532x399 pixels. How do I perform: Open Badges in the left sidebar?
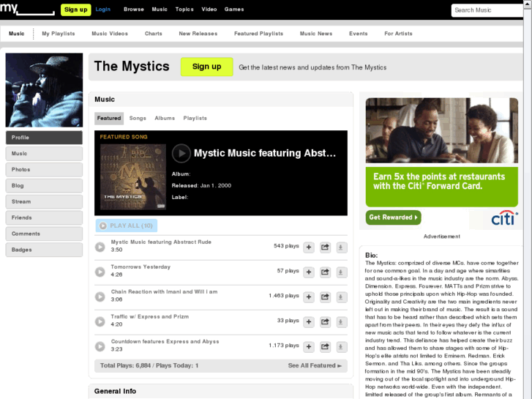pos(44,250)
